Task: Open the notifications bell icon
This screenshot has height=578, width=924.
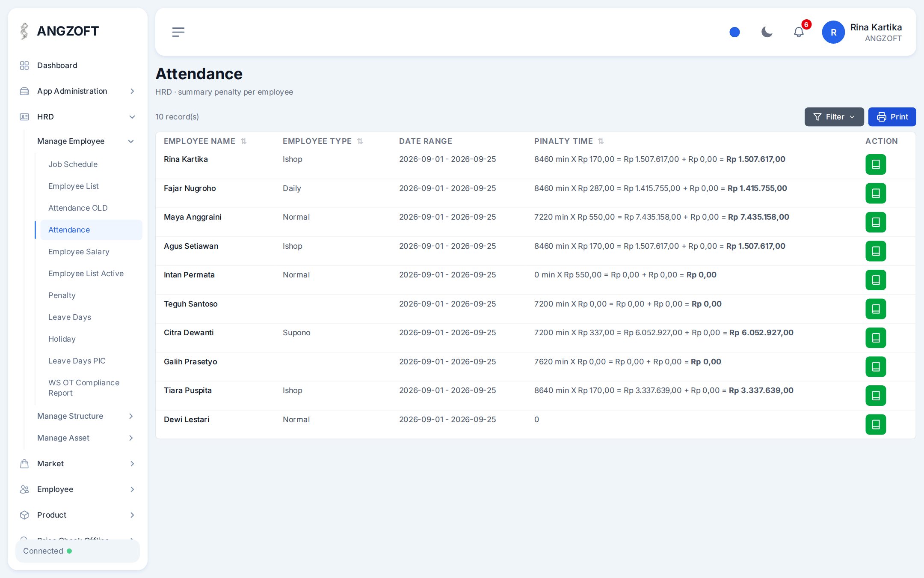Action: coord(799,32)
